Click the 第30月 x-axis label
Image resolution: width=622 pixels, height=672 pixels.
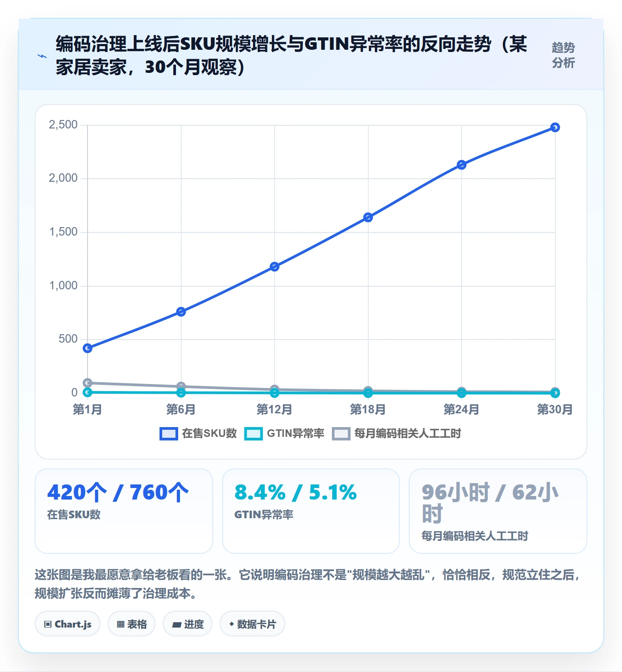(x=555, y=409)
